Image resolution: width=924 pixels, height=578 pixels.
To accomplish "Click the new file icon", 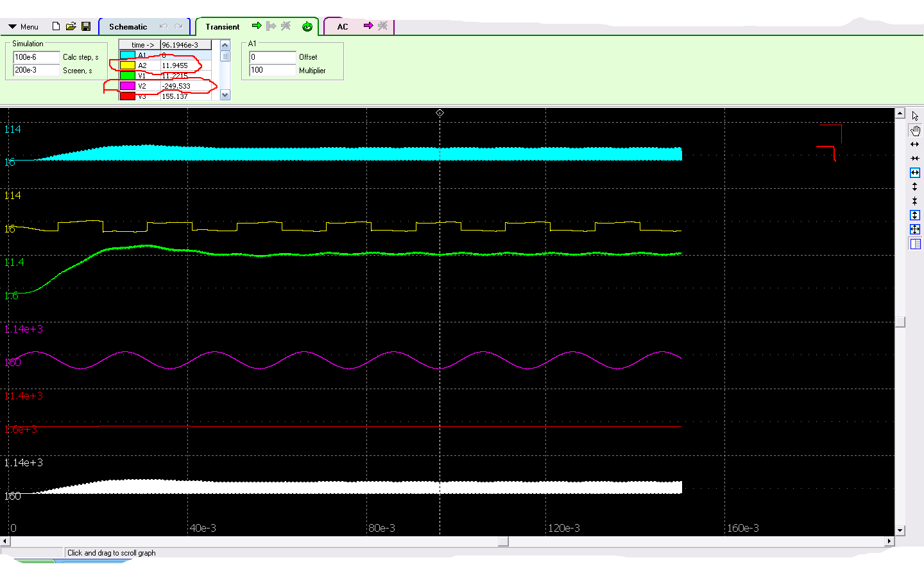I will [x=56, y=26].
